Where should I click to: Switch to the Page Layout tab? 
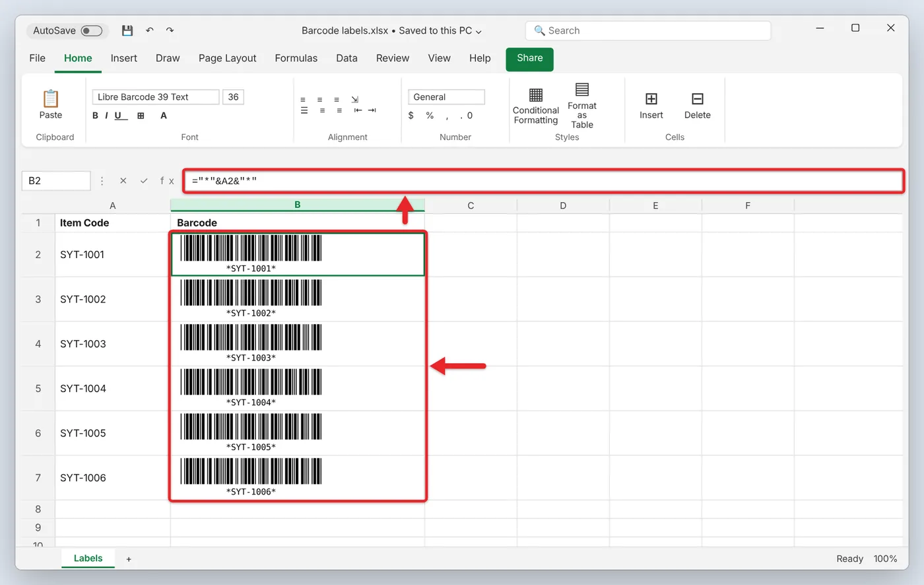[x=228, y=58]
